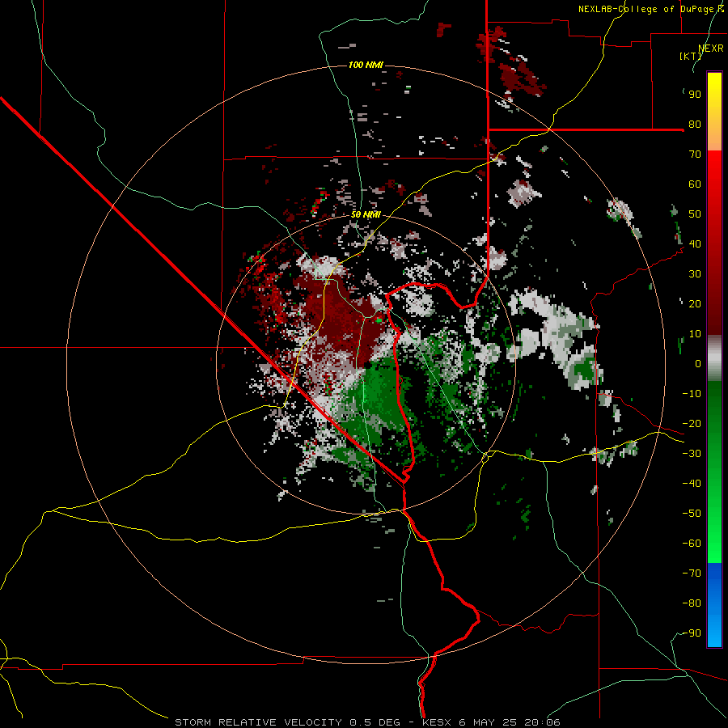Click the [KT] units label above the scale
The width and height of the screenshot is (728, 728).
click(691, 56)
